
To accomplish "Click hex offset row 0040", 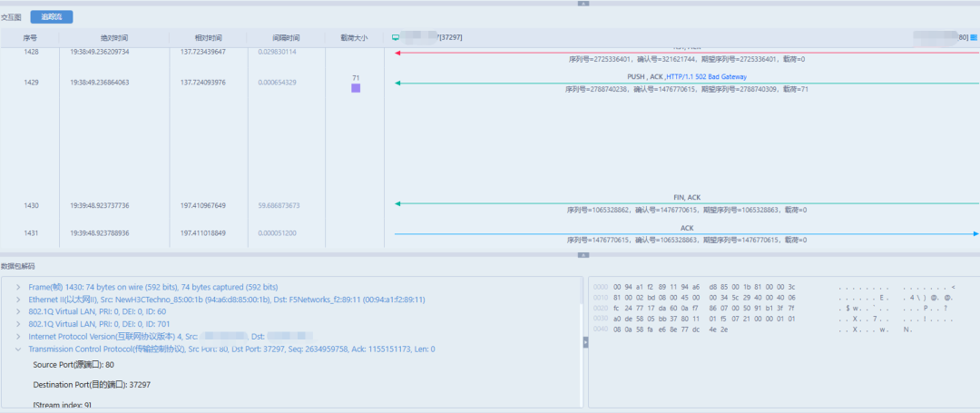I will coord(600,329).
